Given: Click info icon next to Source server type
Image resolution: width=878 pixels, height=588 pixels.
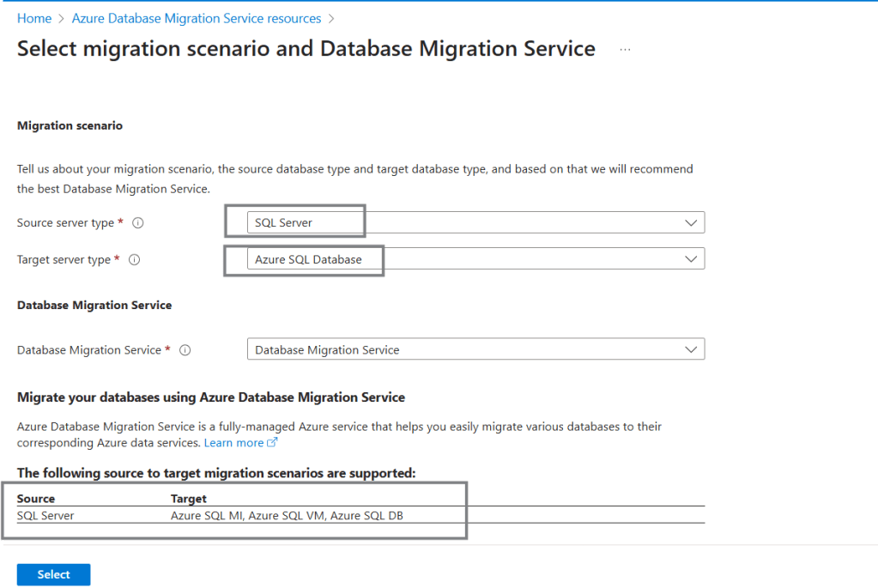Looking at the screenshot, I should point(137,223).
